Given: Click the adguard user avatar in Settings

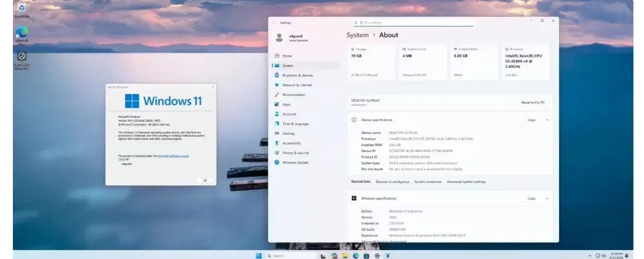Looking at the screenshot, I should pos(279,38).
